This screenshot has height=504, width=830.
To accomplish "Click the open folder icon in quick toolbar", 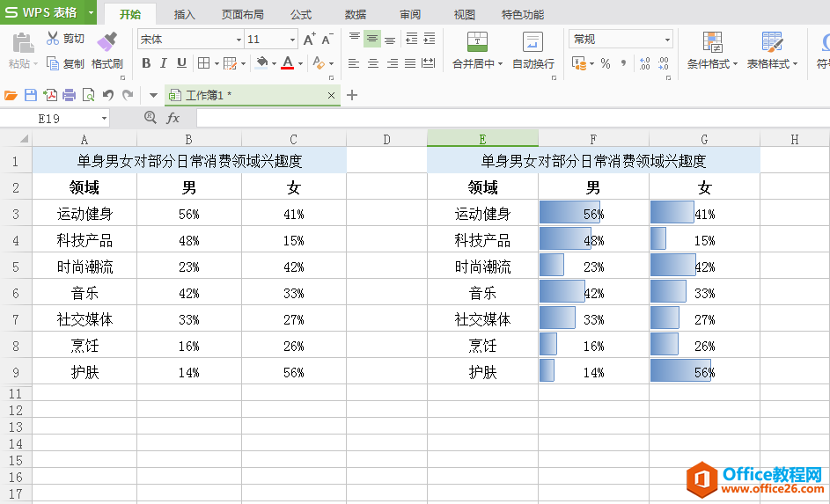I will [x=11, y=95].
